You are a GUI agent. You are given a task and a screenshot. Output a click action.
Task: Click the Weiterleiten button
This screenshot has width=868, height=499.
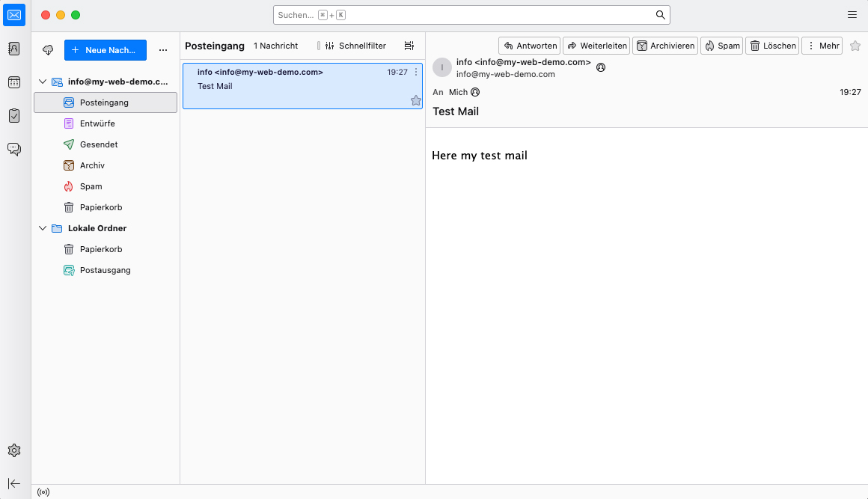point(597,46)
